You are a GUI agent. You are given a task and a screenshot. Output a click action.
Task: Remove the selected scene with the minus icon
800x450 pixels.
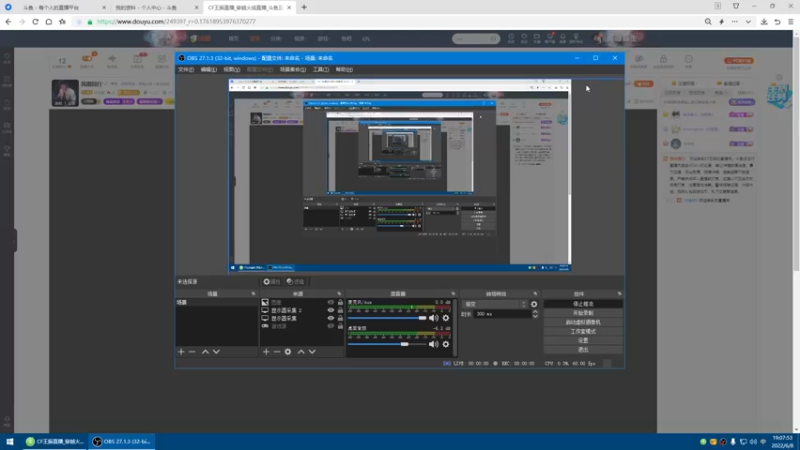coord(192,352)
